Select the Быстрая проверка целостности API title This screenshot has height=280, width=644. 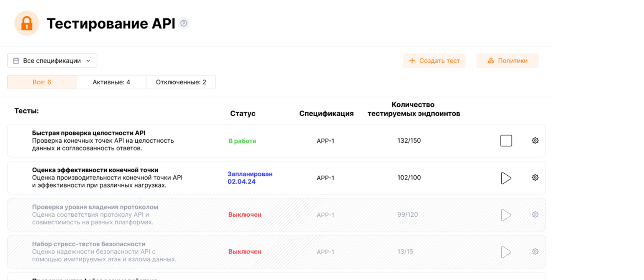pyautogui.click(x=89, y=133)
